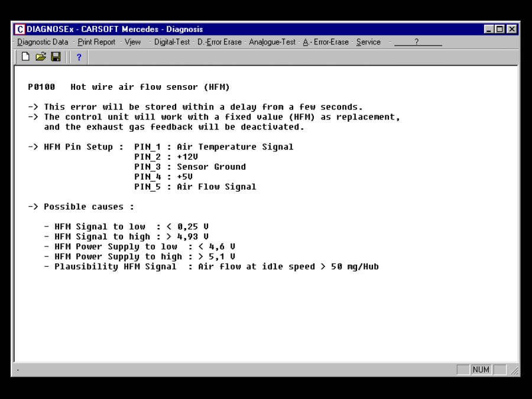Click the Open folder toolbar icon

pyautogui.click(x=41, y=57)
